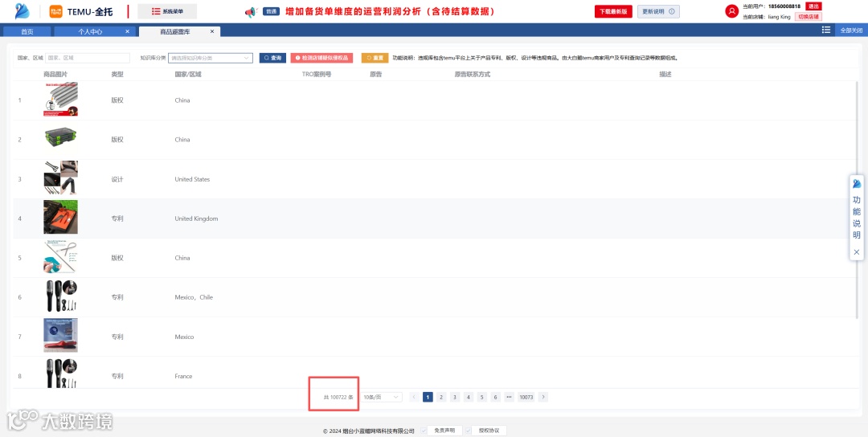Click the pagination ellipsis to jump ahead
This screenshot has width=868, height=437.
(x=510, y=397)
